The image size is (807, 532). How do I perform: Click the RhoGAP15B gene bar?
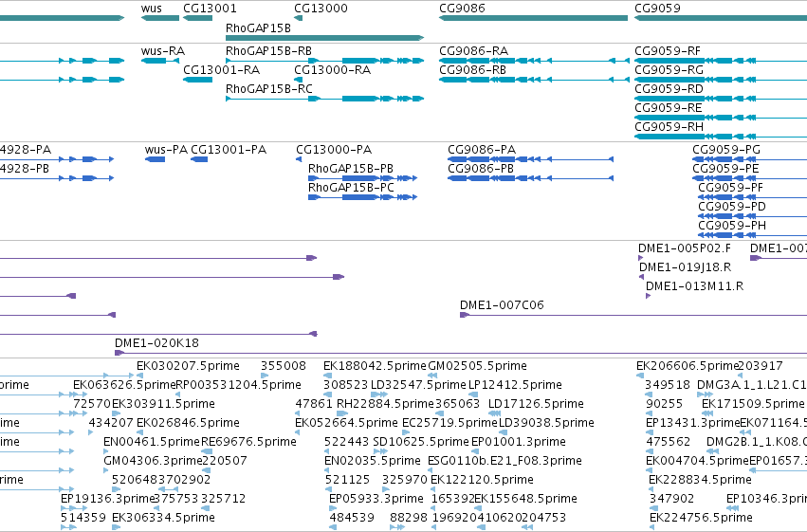324,38
